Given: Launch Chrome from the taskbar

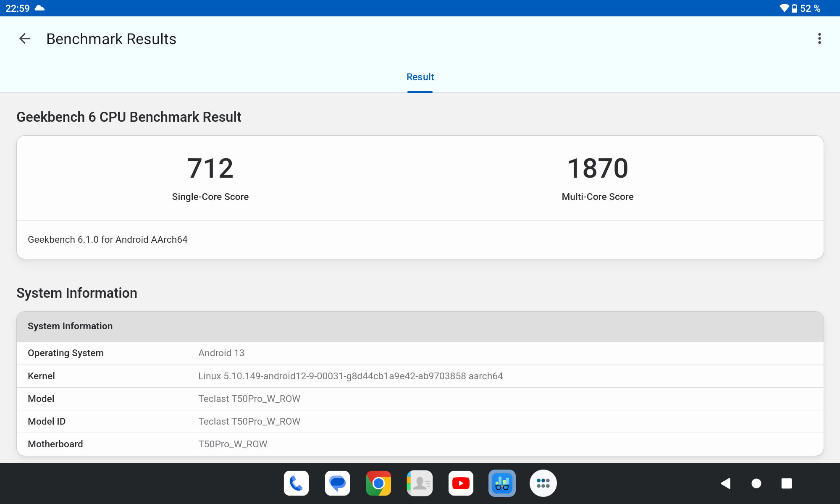Looking at the screenshot, I should click(x=378, y=483).
